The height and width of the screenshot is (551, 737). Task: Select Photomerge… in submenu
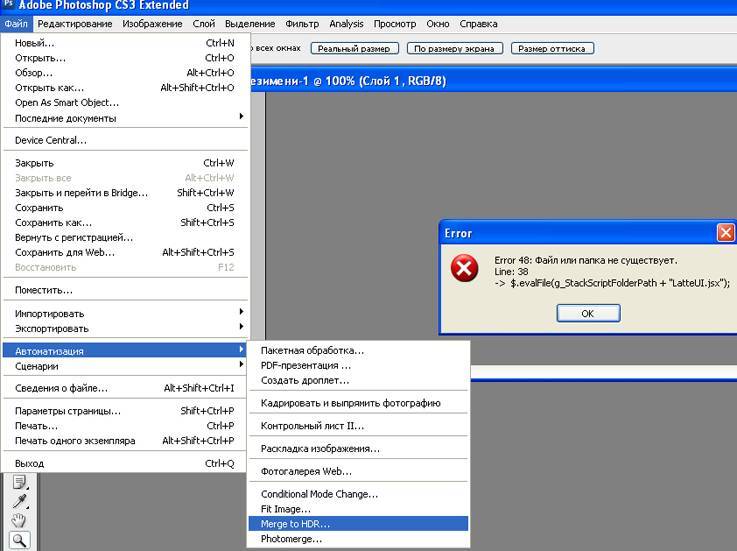coord(358,539)
